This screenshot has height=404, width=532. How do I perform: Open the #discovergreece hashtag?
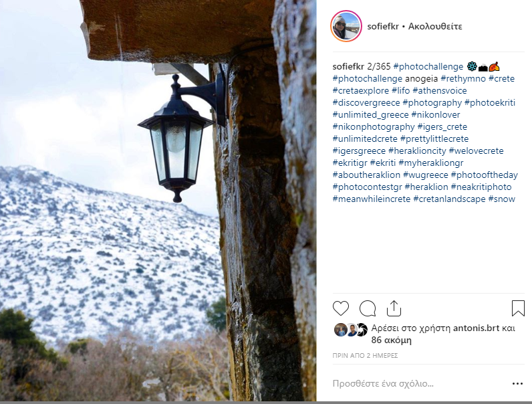click(366, 102)
